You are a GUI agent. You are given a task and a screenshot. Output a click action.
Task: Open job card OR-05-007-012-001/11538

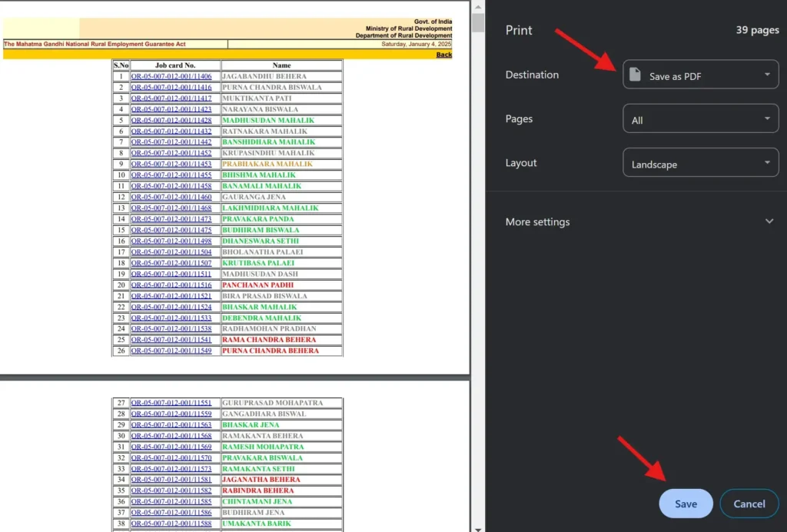tap(171, 329)
